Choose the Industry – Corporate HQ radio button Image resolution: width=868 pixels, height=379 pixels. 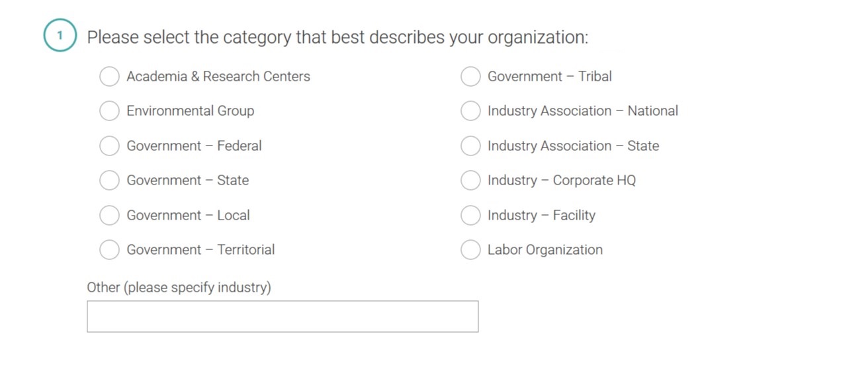click(x=470, y=181)
